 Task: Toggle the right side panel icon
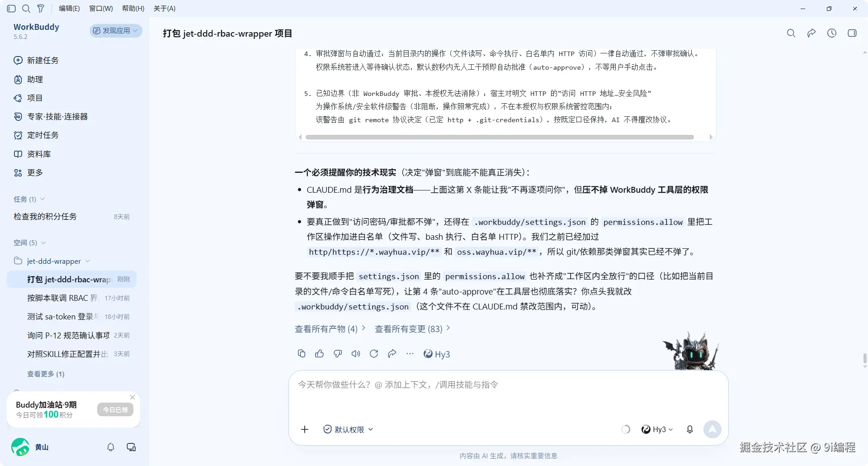(852, 33)
